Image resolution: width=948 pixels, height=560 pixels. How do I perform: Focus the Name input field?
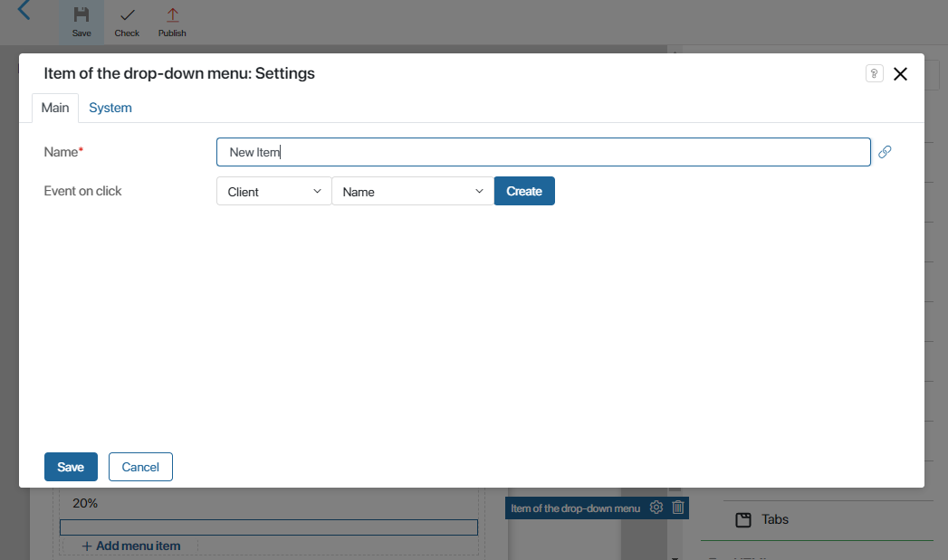coord(543,152)
